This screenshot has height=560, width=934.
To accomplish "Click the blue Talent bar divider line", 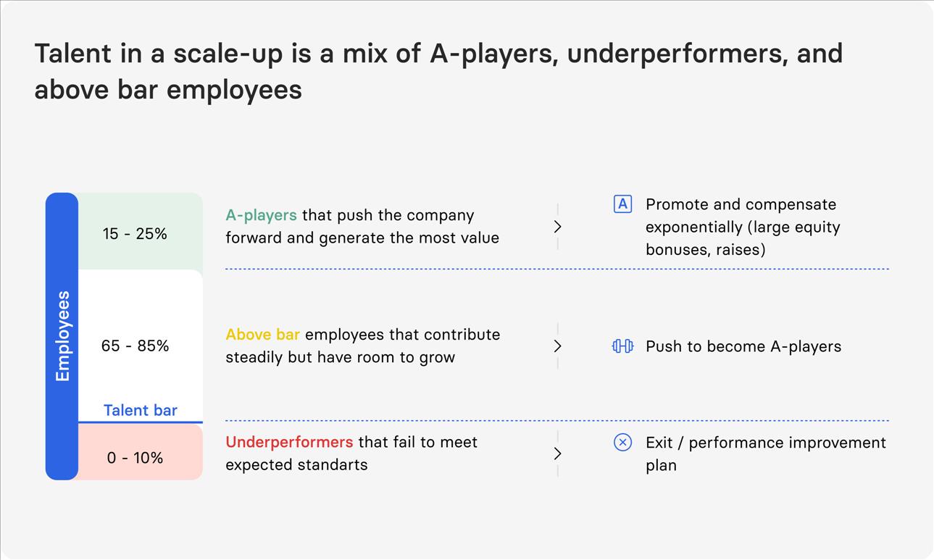I will click(x=140, y=422).
